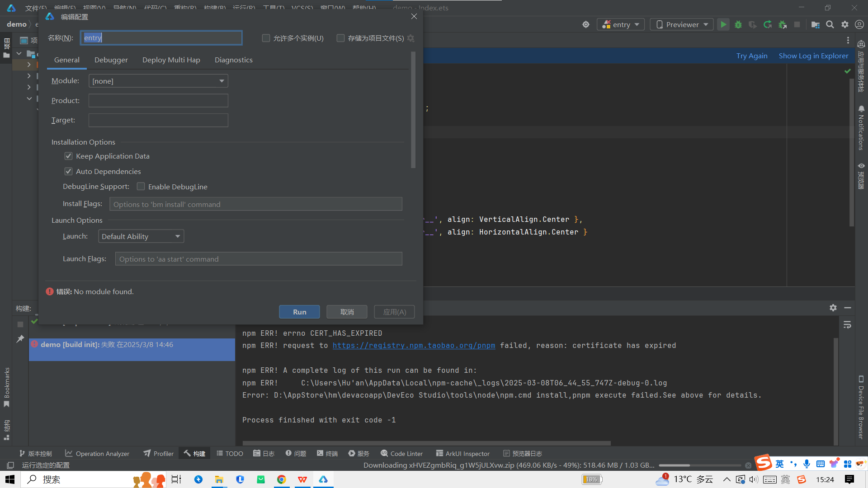Open the registry.npm.taobao.org/pnpm link
Image resolution: width=868 pixels, height=488 pixels.
pos(414,345)
